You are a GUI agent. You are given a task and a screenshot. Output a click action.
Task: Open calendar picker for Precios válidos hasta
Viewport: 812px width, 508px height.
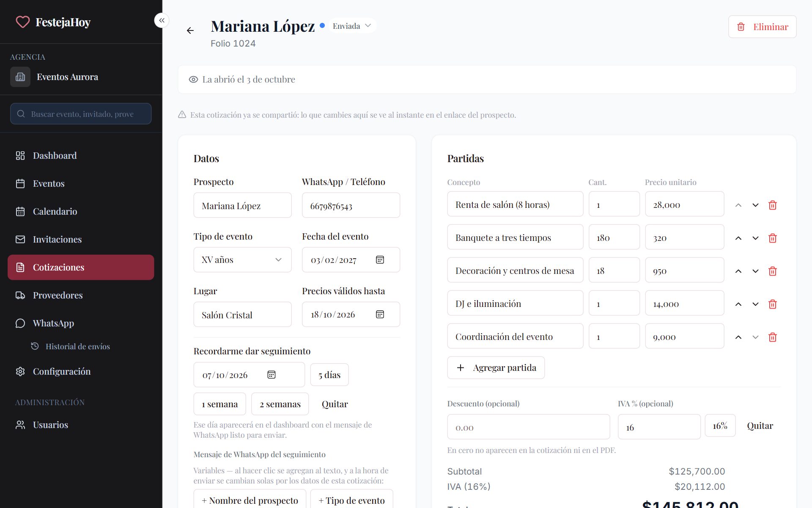(380, 314)
